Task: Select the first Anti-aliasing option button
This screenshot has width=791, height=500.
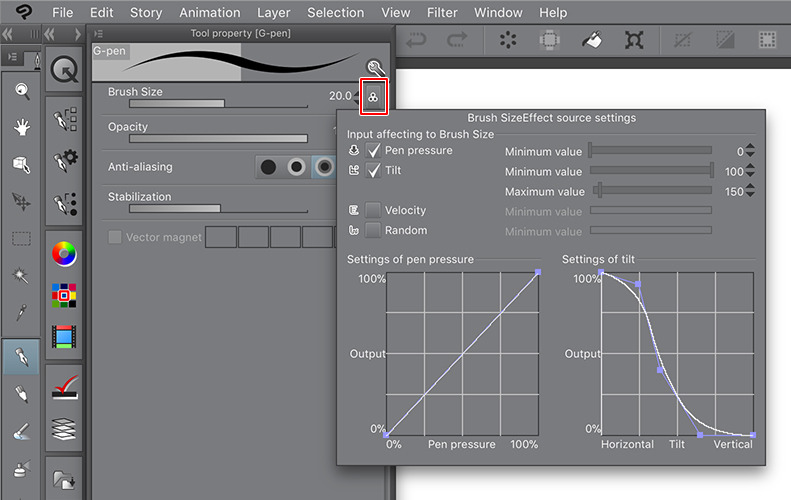Action: coord(268,168)
